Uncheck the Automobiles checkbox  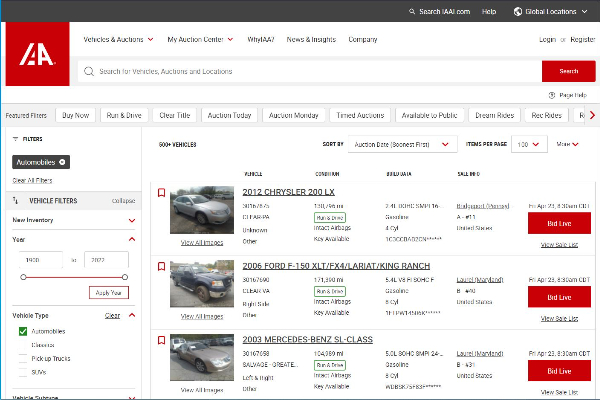pyautogui.click(x=23, y=331)
